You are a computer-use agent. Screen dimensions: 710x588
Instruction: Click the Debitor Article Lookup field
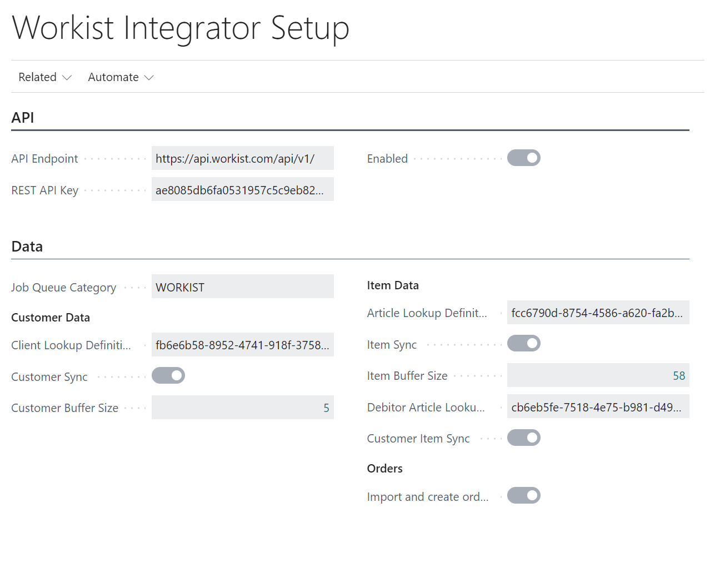598,406
